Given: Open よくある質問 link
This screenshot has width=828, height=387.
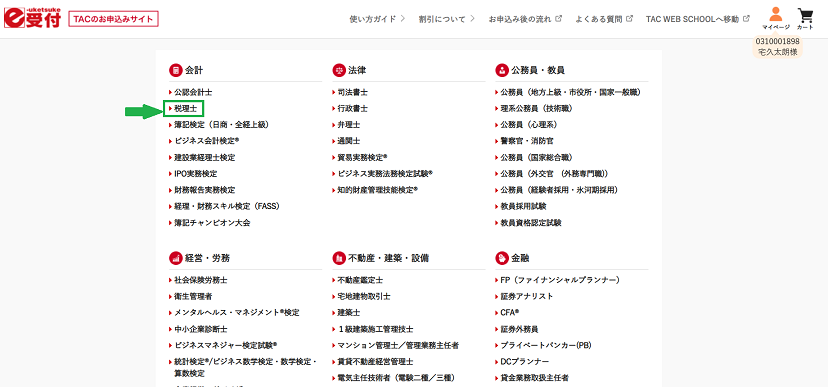Looking at the screenshot, I should click(x=605, y=19).
